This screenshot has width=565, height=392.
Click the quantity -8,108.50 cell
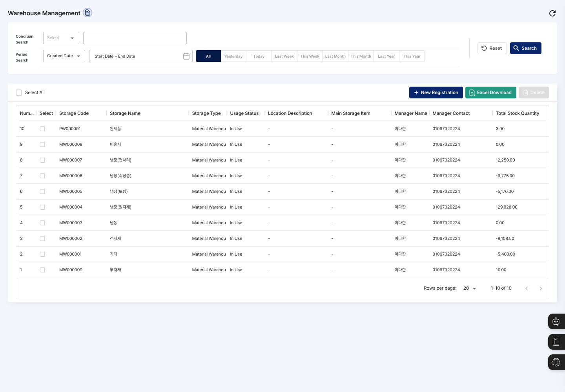point(505,239)
